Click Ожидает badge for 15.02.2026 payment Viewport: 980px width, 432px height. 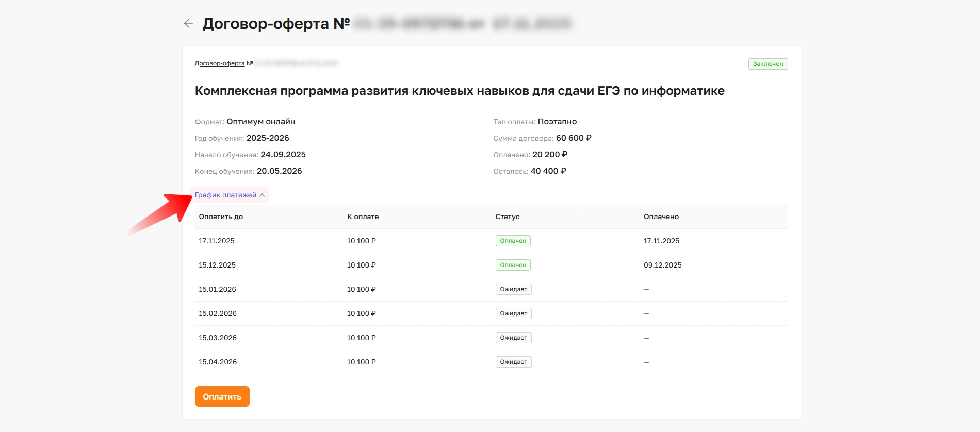click(x=513, y=313)
